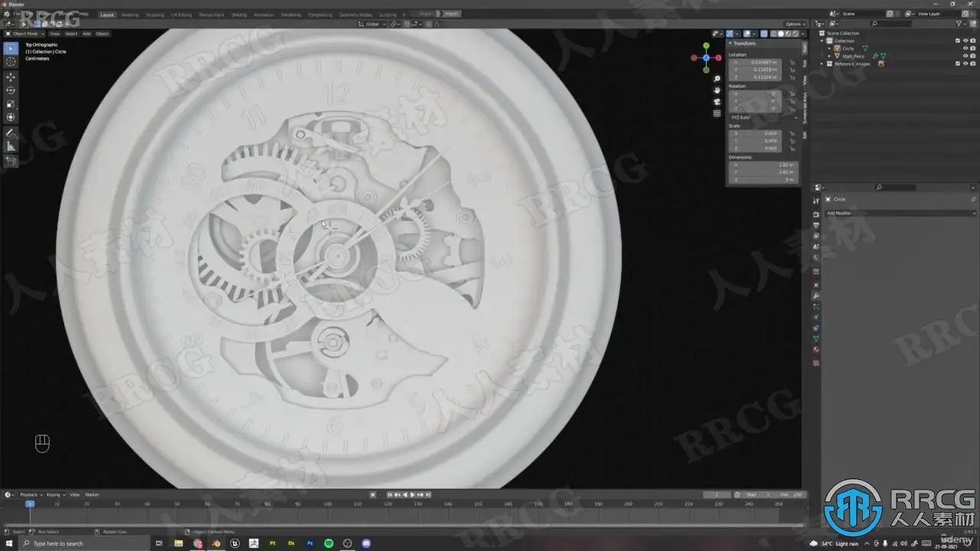The width and height of the screenshot is (980, 551).
Task: Expand the Reference images collection
Action: coord(823,64)
